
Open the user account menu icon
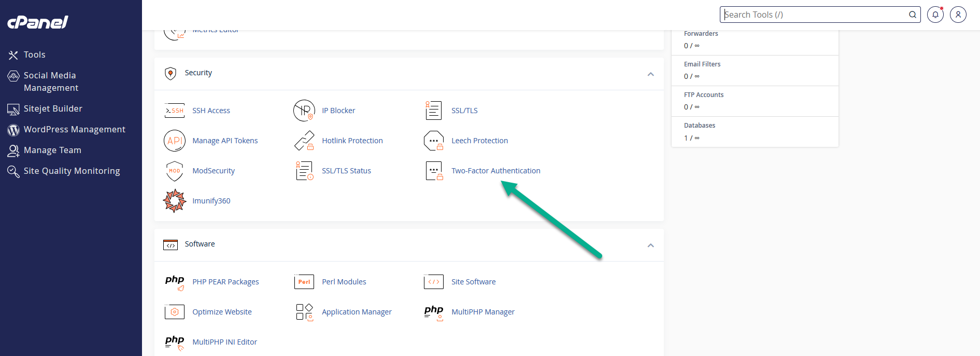click(958, 15)
